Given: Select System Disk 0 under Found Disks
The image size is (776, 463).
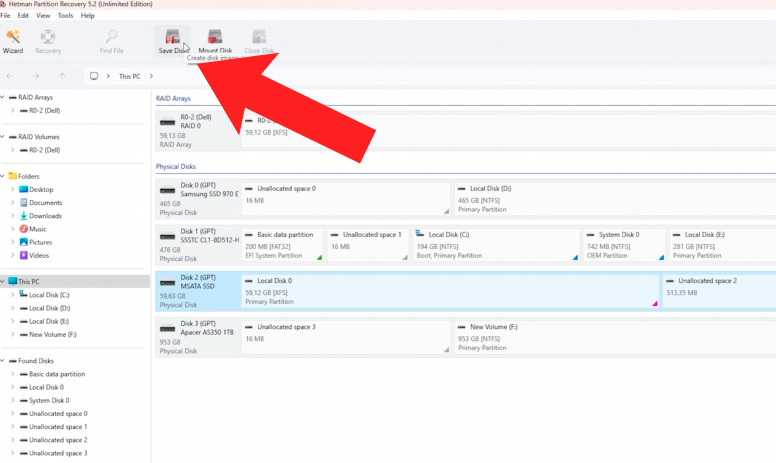Looking at the screenshot, I should coord(49,400).
